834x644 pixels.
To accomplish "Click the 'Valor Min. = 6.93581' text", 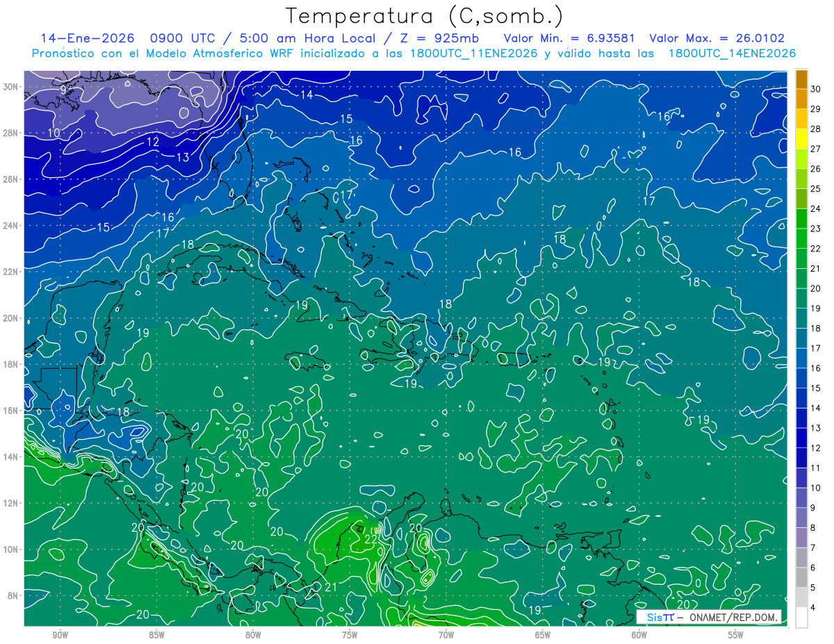I will pos(569,38).
